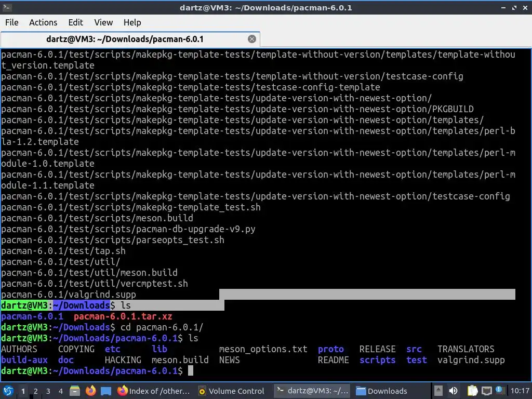
Task: Switch to the dartz@VM3 terminal taskbar entry
Action: 312,391
